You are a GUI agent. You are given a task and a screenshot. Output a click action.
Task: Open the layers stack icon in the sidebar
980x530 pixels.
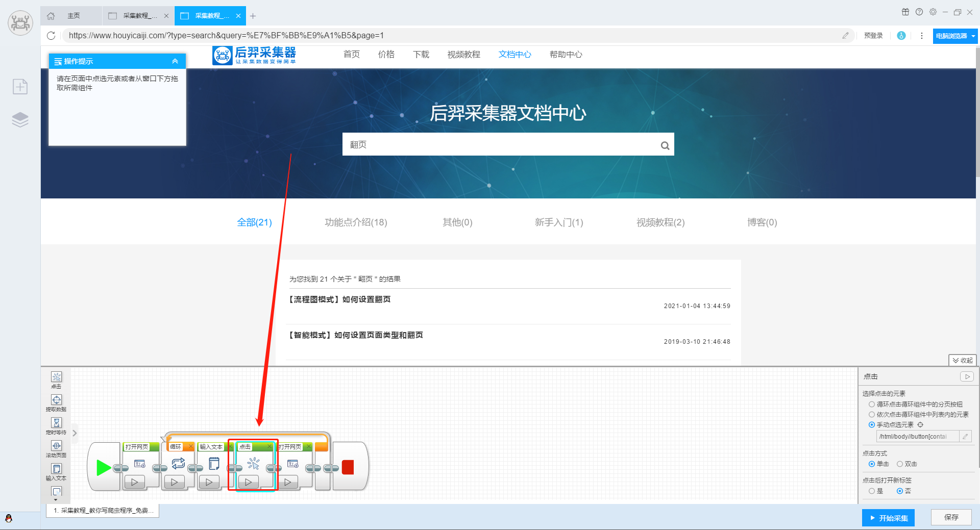click(x=20, y=119)
